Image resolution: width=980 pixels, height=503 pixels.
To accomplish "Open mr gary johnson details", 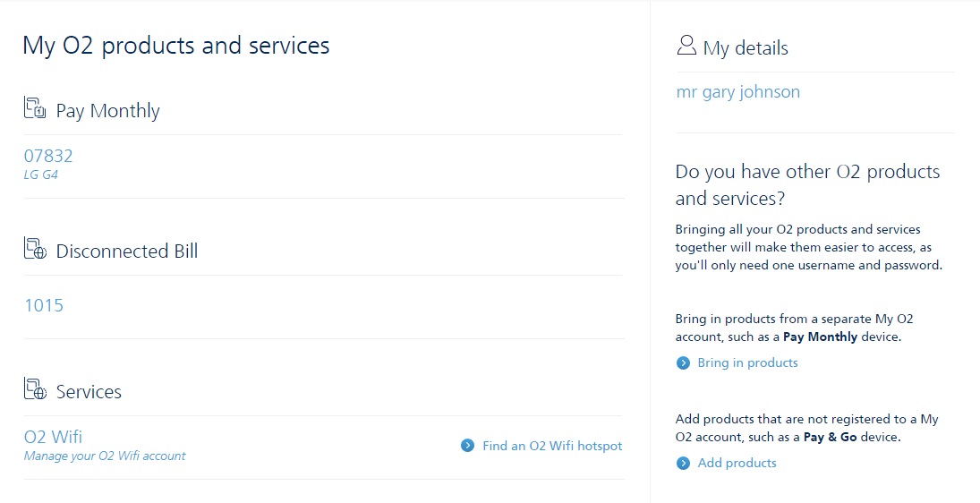I will (738, 91).
